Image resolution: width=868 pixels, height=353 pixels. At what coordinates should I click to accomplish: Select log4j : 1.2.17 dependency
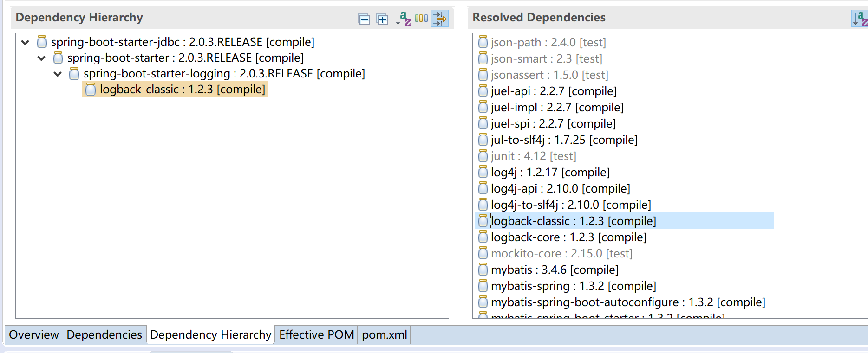(550, 172)
